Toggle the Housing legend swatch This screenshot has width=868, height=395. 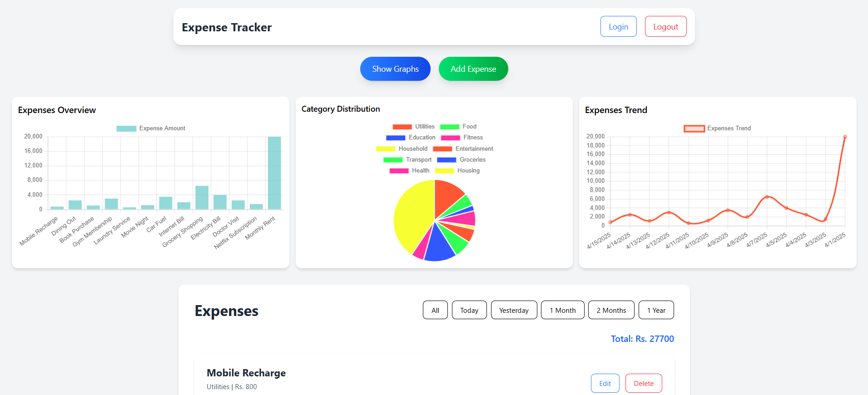444,171
